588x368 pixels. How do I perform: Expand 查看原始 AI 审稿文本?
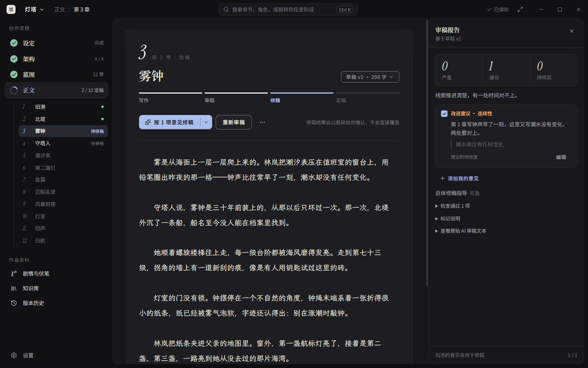coord(461,231)
